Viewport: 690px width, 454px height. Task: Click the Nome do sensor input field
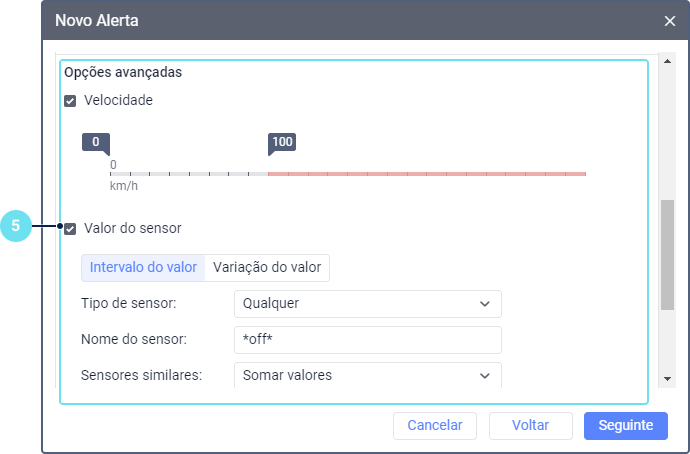368,340
